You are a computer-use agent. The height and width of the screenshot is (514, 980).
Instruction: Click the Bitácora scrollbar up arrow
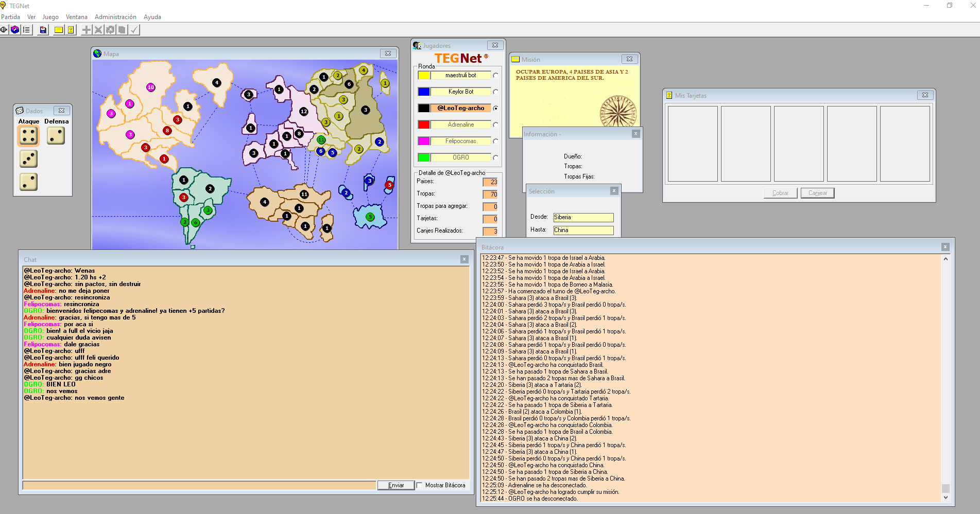point(945,259)
